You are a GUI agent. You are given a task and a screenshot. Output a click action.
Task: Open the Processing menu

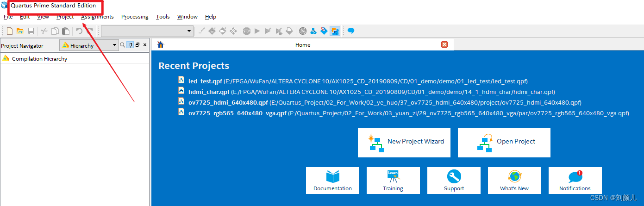(135, 17)
